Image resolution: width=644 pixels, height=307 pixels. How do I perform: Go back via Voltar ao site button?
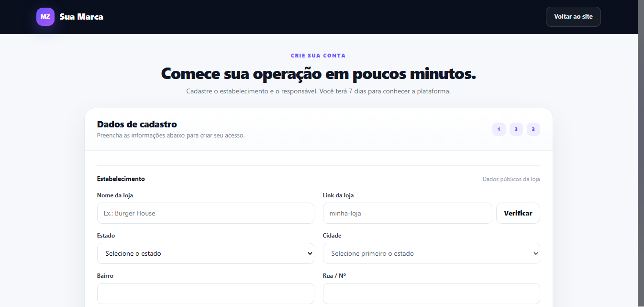(x=573, y=17)
